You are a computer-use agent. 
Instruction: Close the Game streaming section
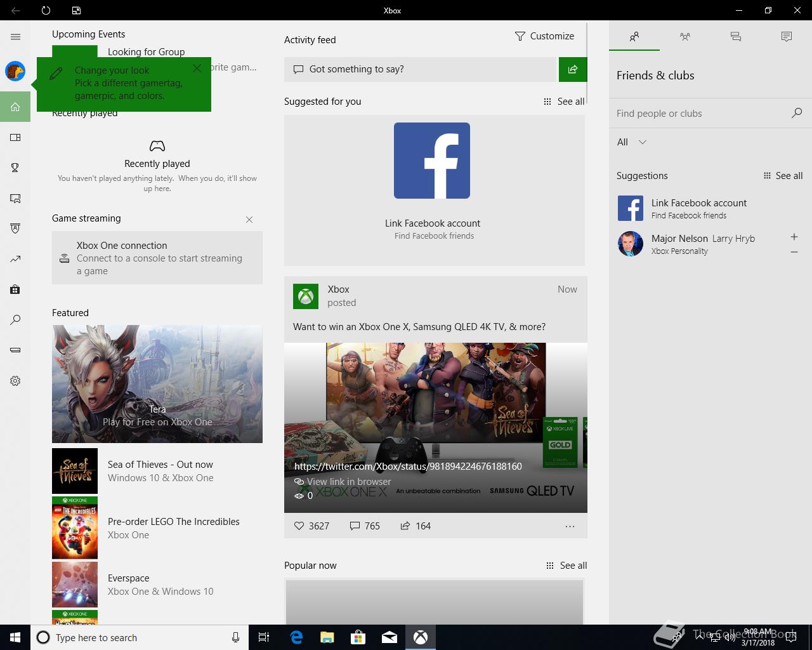click(x=249, y=220)
